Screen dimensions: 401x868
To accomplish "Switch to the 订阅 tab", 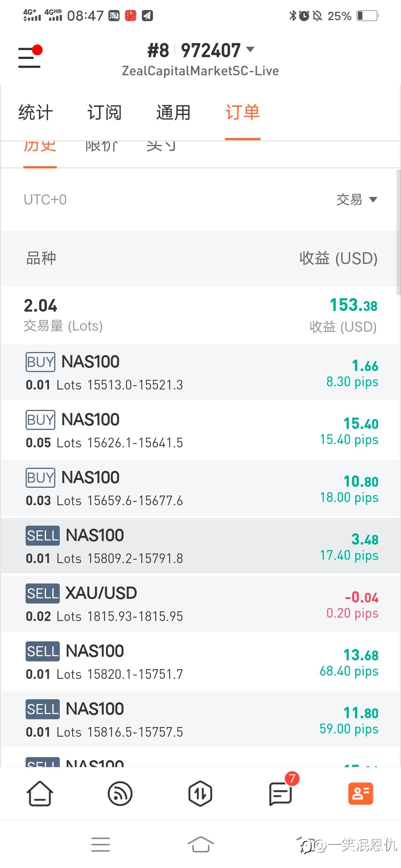I will pos(104,112).
